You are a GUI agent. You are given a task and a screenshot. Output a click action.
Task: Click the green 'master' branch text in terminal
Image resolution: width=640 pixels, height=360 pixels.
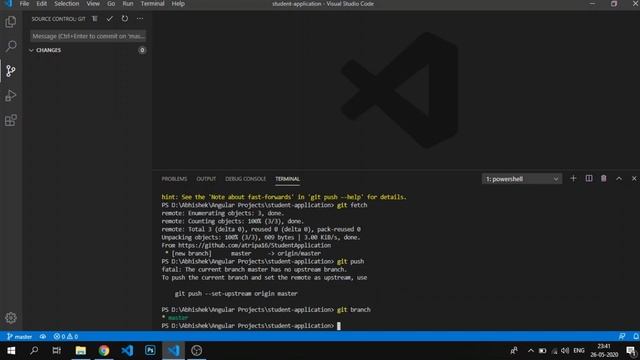pyautogui.click(x=178, y=318)
